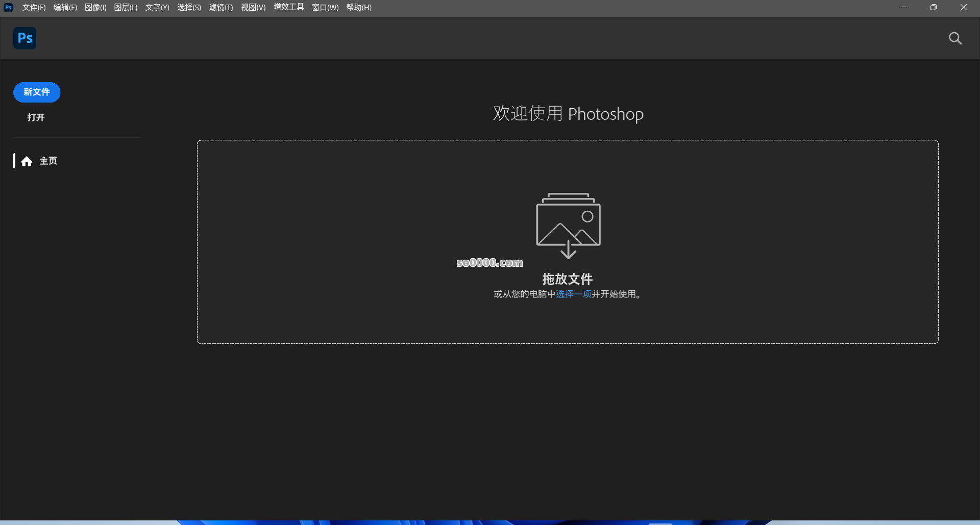Click the large Photoshop Ps logo
The width and height of the screenshot is (980, 525).
(24, 38)
